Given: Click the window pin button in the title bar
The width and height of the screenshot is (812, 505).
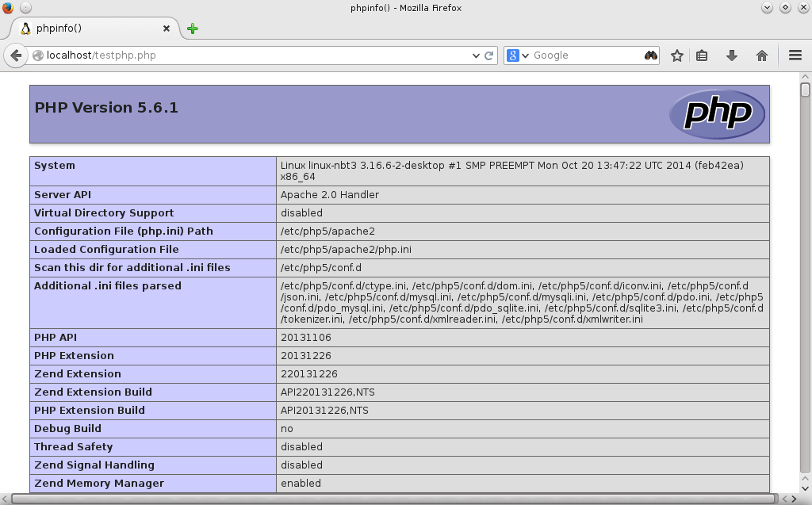Looking at the screenshot, I should pyautogui.click(x=25, y=8).
